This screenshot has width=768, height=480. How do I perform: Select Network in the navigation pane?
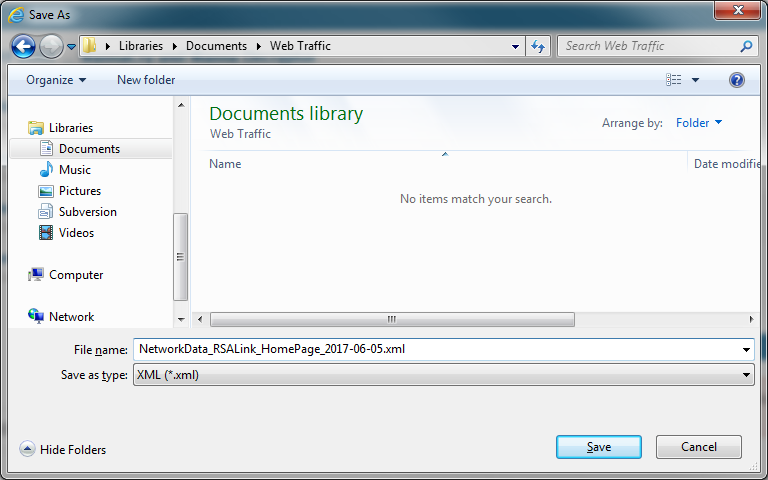tap(72, 317)
